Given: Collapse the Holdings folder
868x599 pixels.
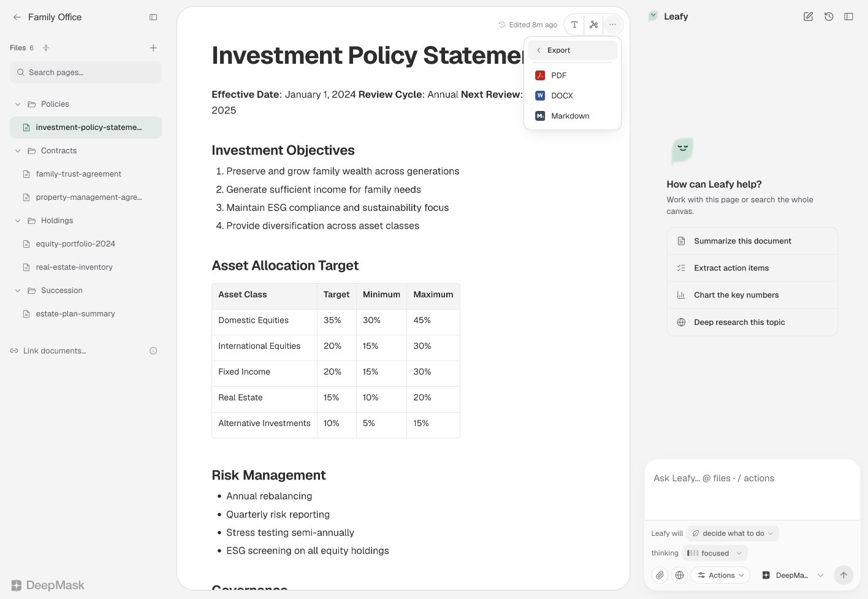Looking at the screenshot, I should coord(18,221).
